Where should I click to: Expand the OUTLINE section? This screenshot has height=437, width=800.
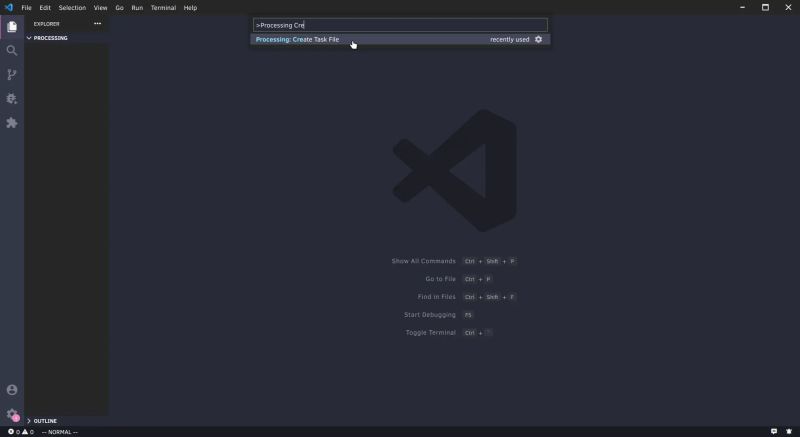pos(66,421)
